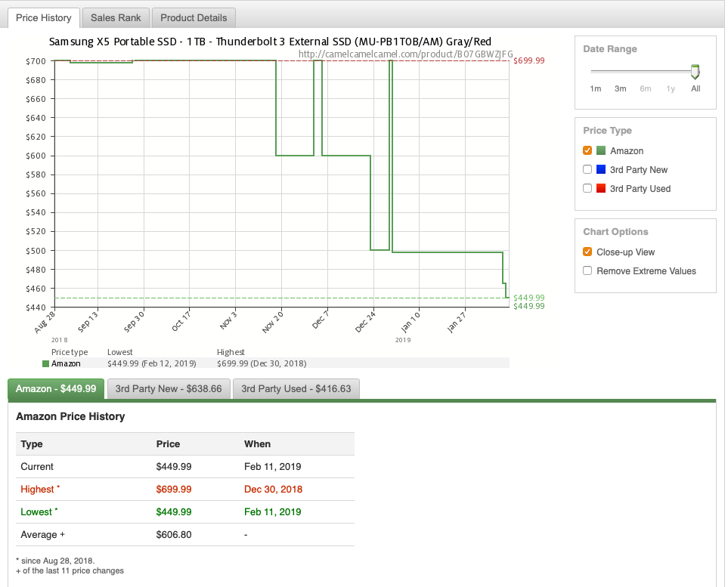Switch to the Price History tab
This screenshot has height=587, width=728.
click(44, 18)
